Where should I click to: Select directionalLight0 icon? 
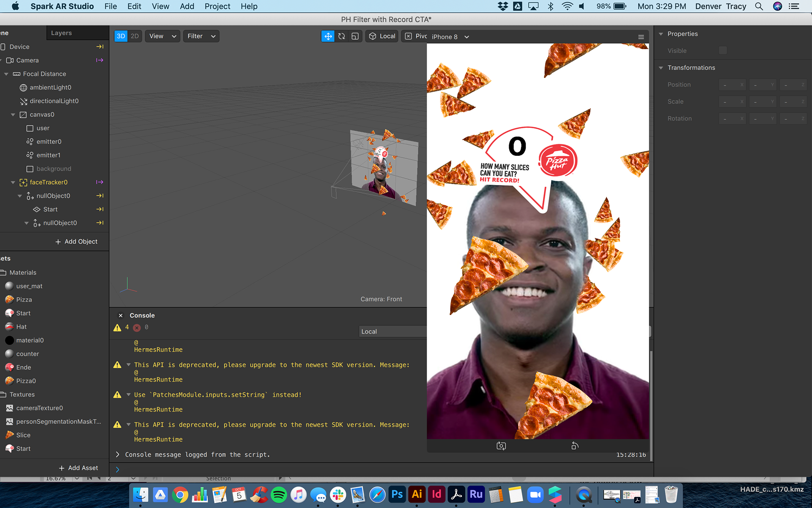click(23, 101)
